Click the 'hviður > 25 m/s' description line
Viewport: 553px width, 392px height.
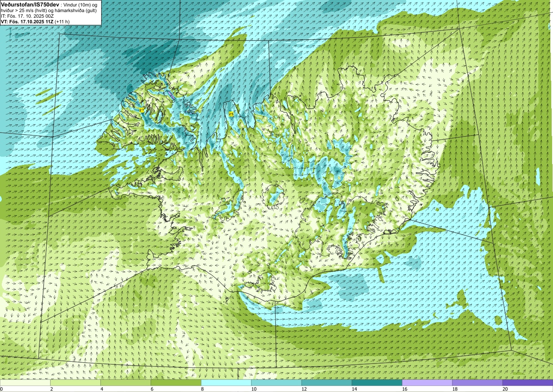[49, 10]
